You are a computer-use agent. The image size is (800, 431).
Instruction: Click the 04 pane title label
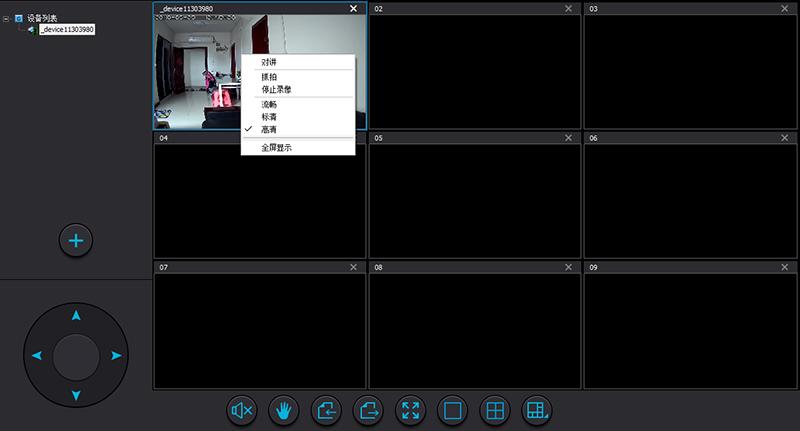point(163,138)
